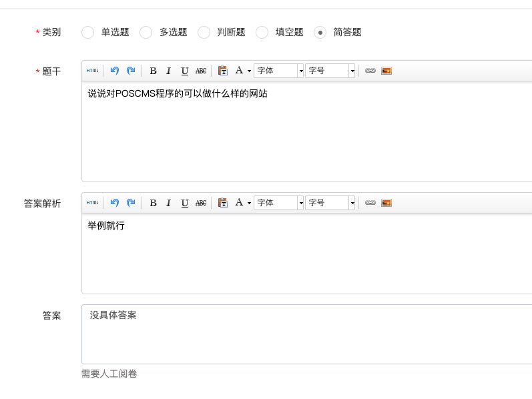The image size is (532, 399).
Task: Open the 字号 dropdown in 题干 editor
Action: (330, 71)
